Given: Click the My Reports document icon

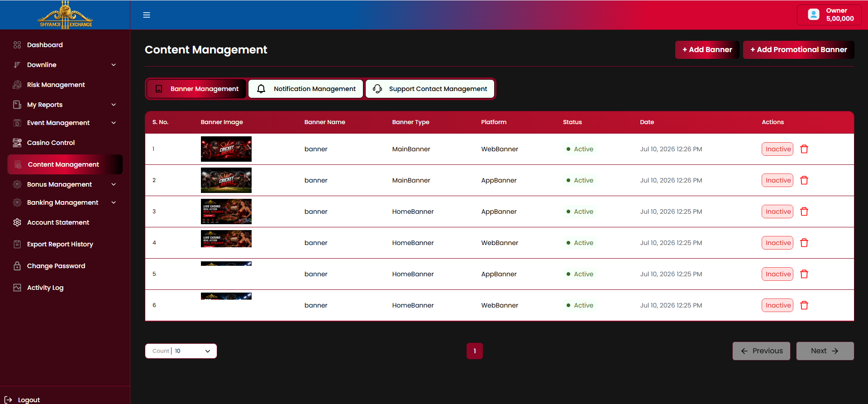Looking at the screenshot, I should (x=17, y=105).
